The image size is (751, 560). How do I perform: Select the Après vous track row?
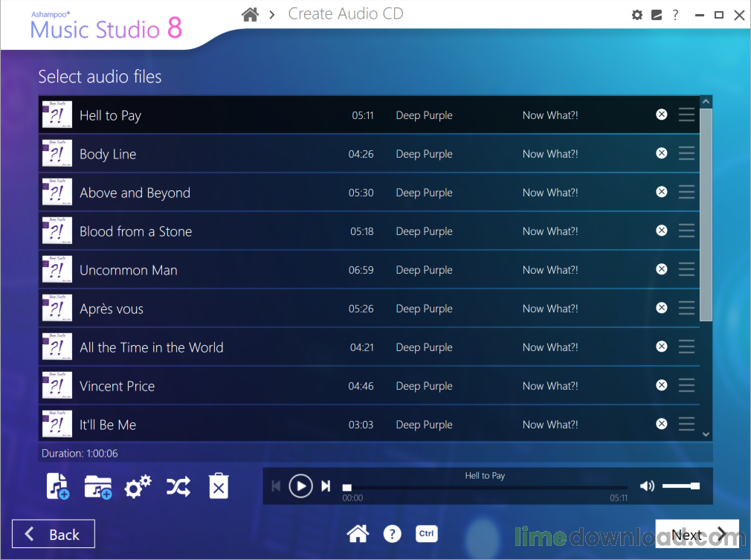coord(223,309)
